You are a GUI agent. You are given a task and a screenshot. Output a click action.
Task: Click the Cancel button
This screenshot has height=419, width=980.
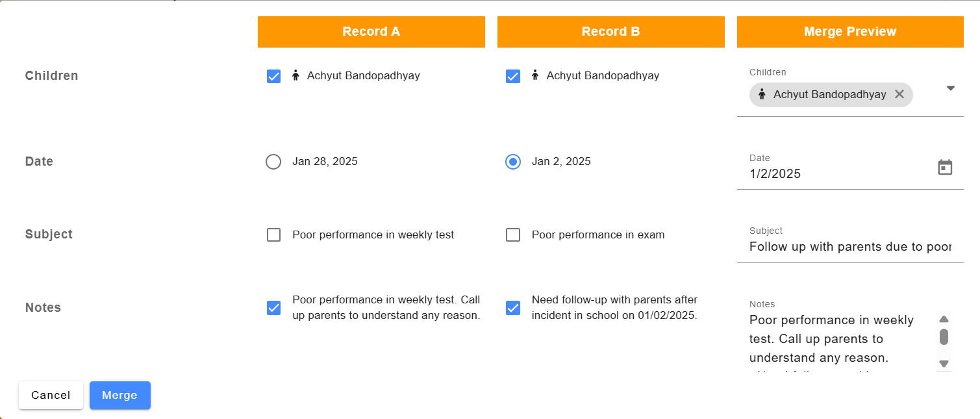(51, 395)
